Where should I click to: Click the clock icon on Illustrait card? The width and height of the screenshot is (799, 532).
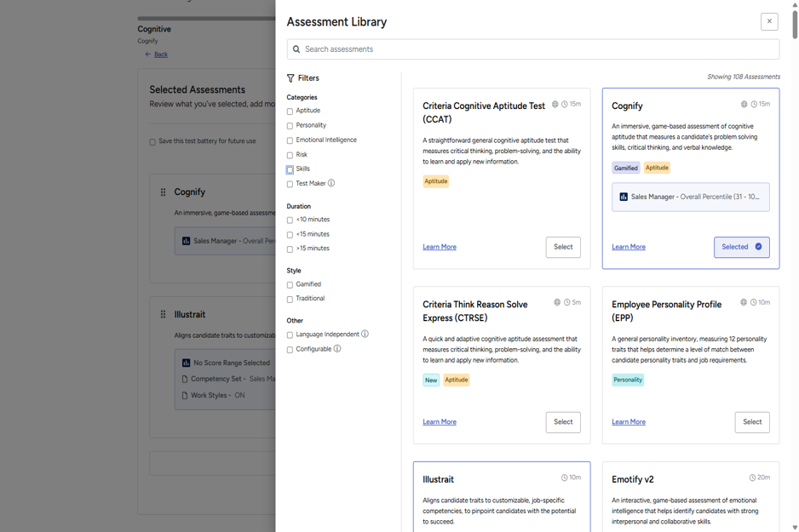(x=564, y=478)
